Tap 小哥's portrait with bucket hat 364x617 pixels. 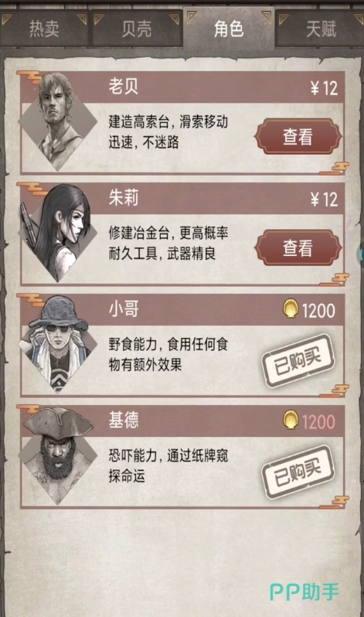[x=58, y=344]
